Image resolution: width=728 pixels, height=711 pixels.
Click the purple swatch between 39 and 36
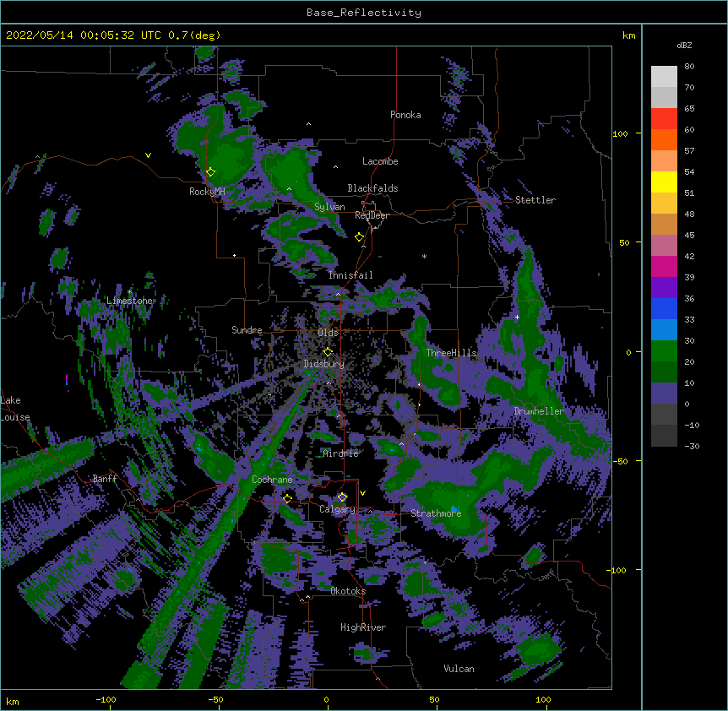tap(664, 288)
